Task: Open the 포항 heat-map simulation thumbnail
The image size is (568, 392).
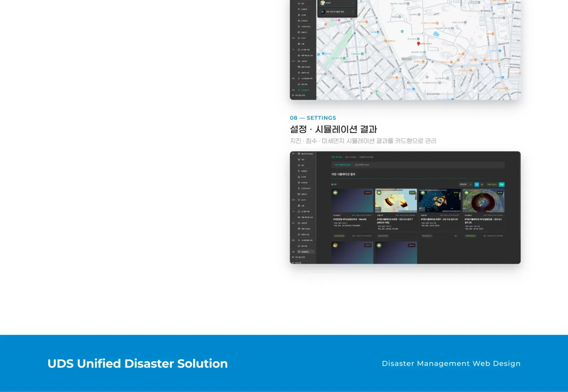Action: tap(396, 200)
